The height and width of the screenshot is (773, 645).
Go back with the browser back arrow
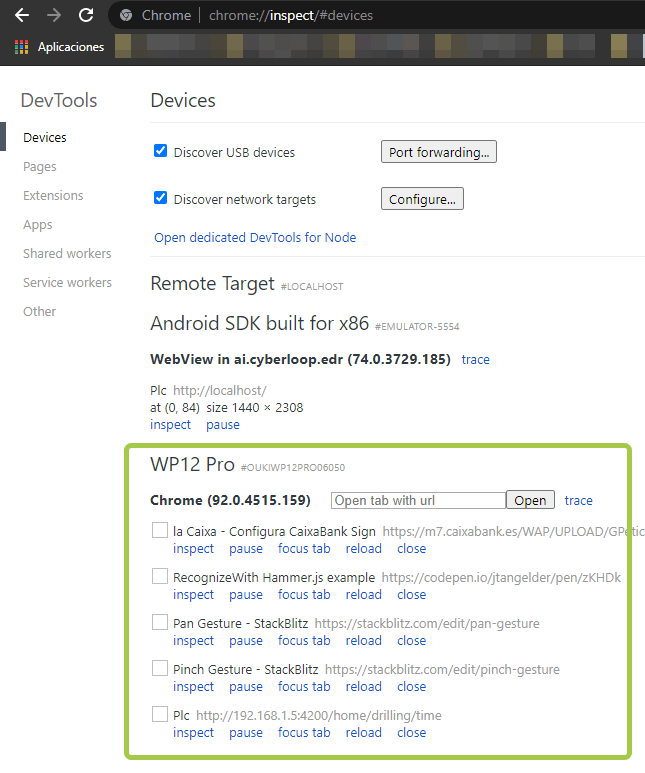[x=22, y=15]
